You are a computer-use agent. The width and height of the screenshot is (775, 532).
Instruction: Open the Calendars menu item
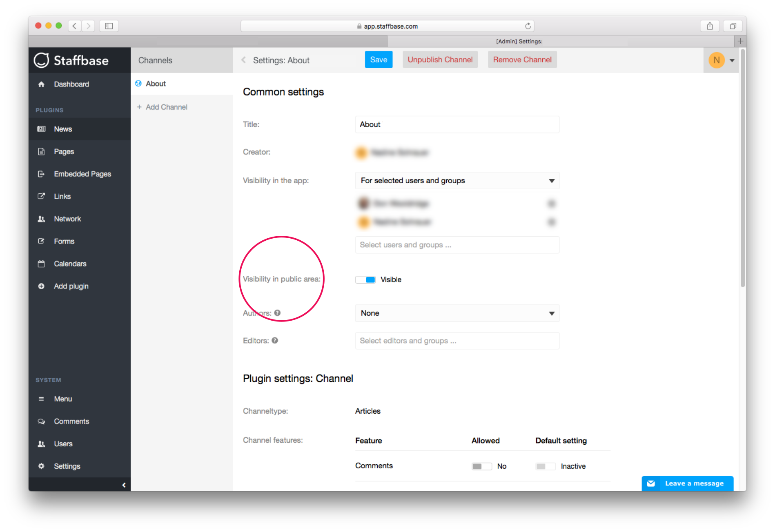tap(80, 264)
